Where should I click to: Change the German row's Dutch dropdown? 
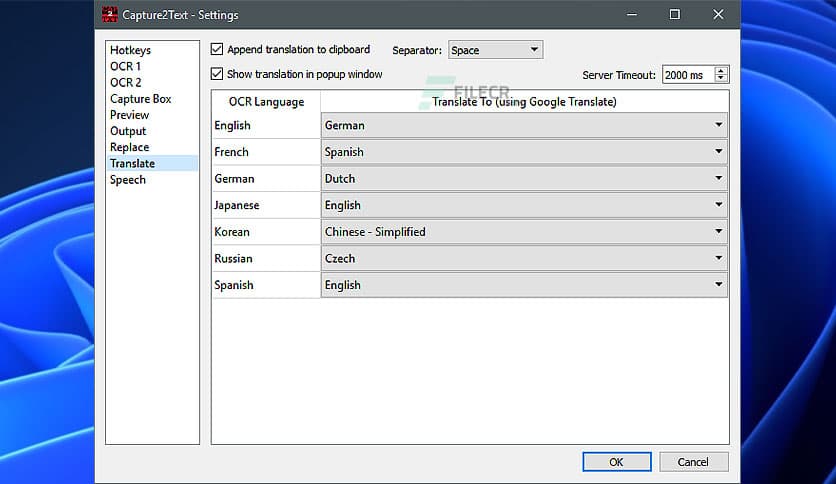coord(523,179)
